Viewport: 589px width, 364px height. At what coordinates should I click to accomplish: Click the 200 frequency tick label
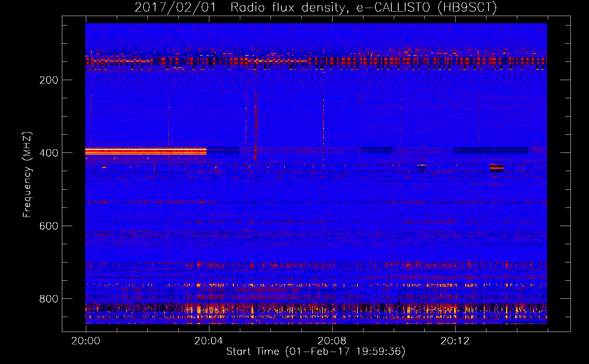(49, 80)
